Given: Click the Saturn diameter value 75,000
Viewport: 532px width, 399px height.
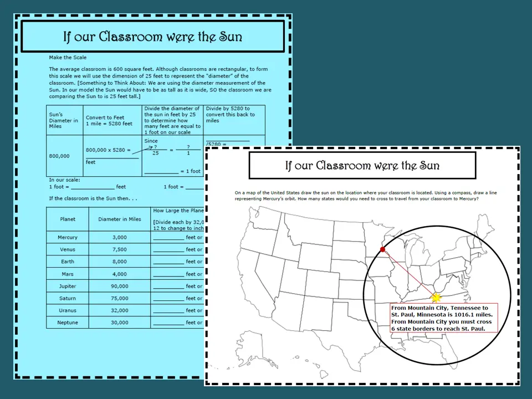Looking at the screenshot, I should [120, 298].
